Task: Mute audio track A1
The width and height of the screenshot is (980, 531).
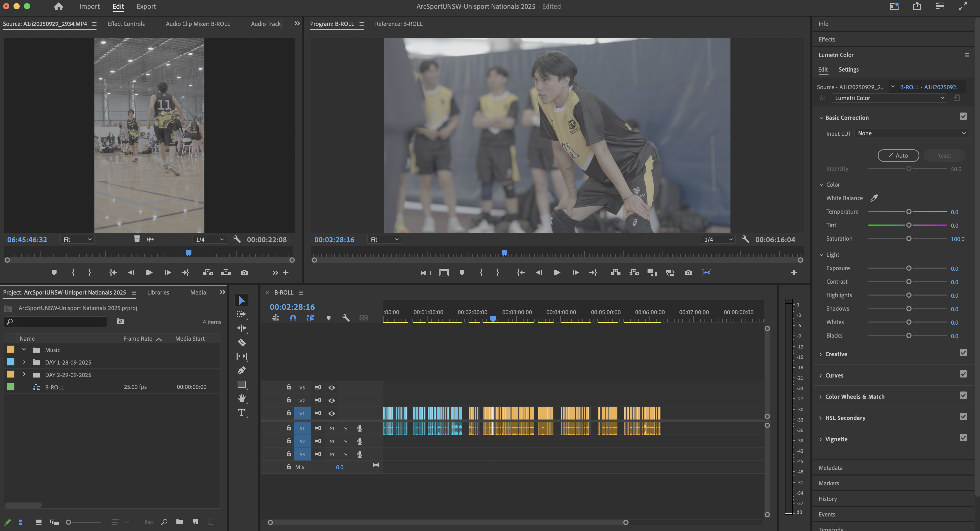Action: point(332,429)
